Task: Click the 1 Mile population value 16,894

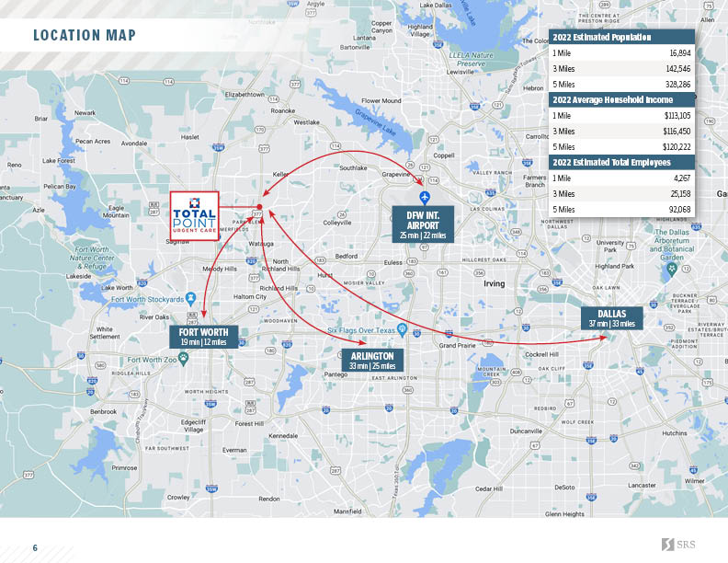Action: pos(679,53)
